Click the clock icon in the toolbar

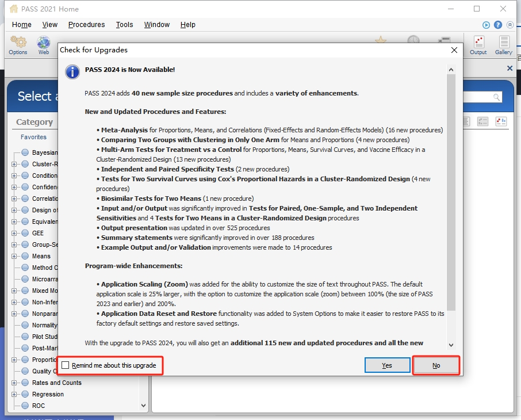[413, 40]
